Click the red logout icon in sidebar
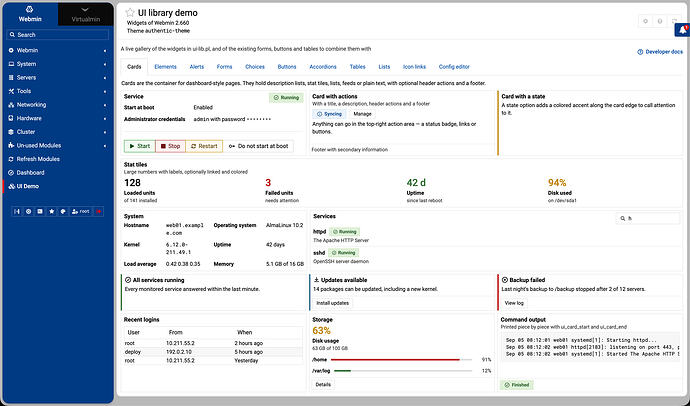This screenshot has height=406, width=690. tap(99, 212)
